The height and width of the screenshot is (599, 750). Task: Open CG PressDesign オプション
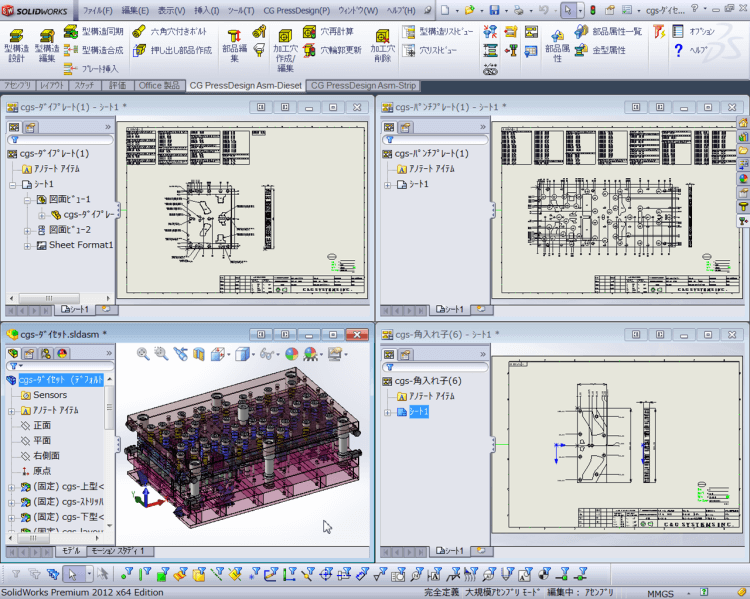click(694, 32)
